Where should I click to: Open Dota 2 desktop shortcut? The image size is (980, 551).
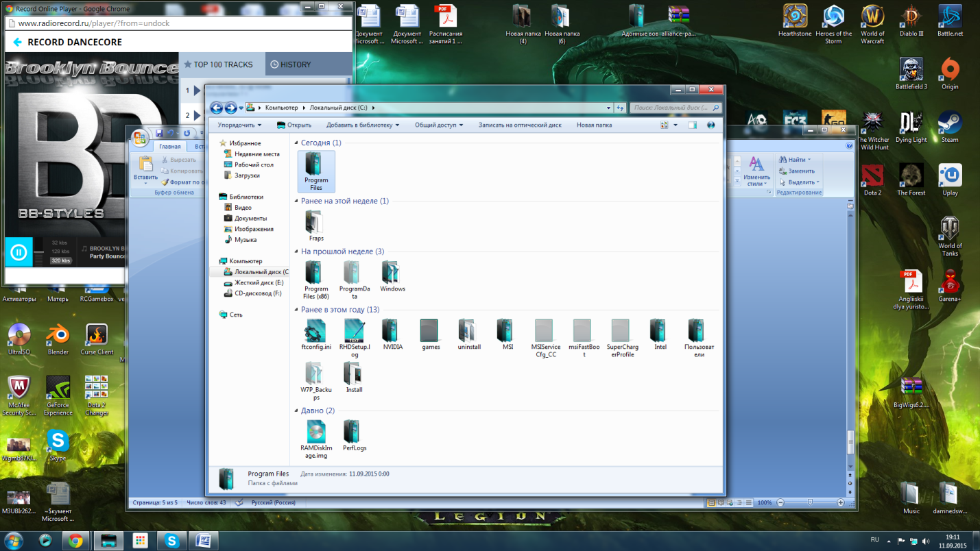[x=872, y=180]
